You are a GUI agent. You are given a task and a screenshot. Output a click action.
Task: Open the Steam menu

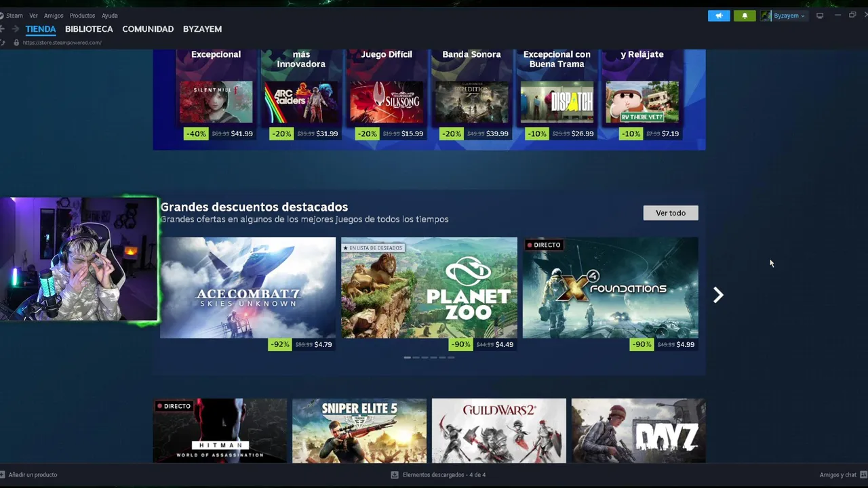14,16
